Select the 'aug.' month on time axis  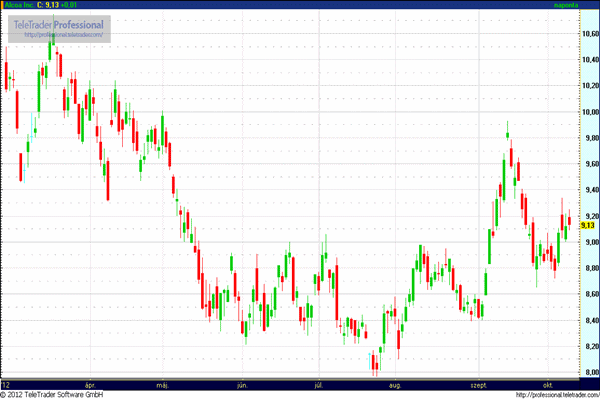pos(394,384)
